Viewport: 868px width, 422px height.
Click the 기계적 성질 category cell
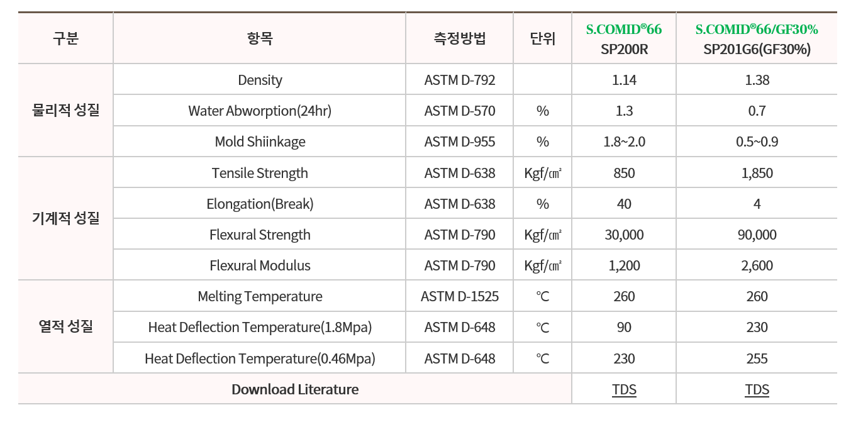(x=65, y=219)
